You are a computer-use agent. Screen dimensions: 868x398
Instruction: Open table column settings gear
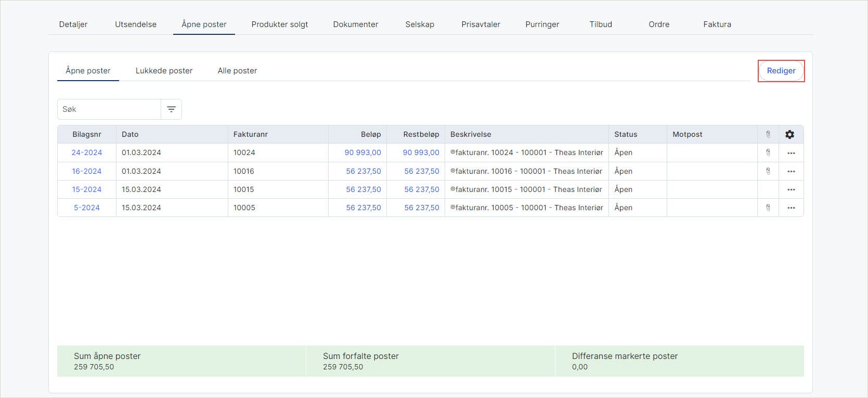(789, 134)
